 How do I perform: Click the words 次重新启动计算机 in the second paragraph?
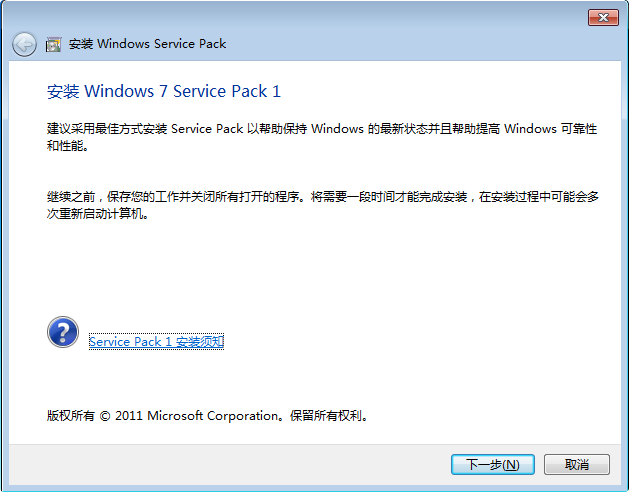[x=94, y=213]
